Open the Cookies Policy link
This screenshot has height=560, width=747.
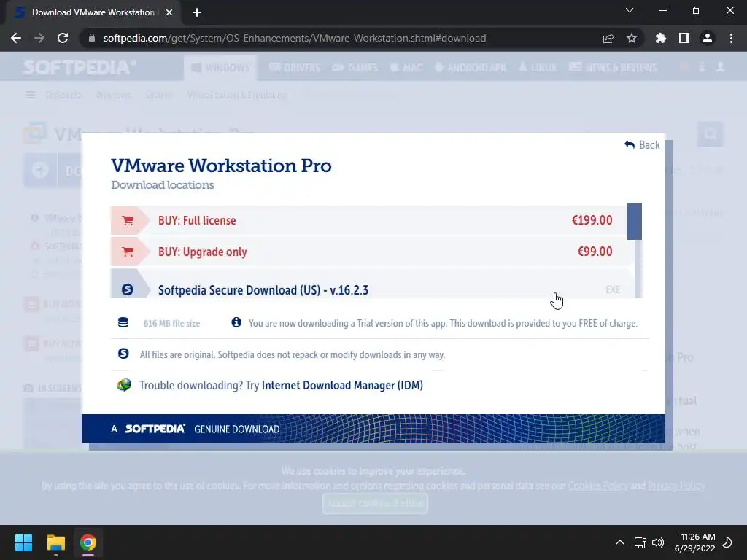coord(597,486)
